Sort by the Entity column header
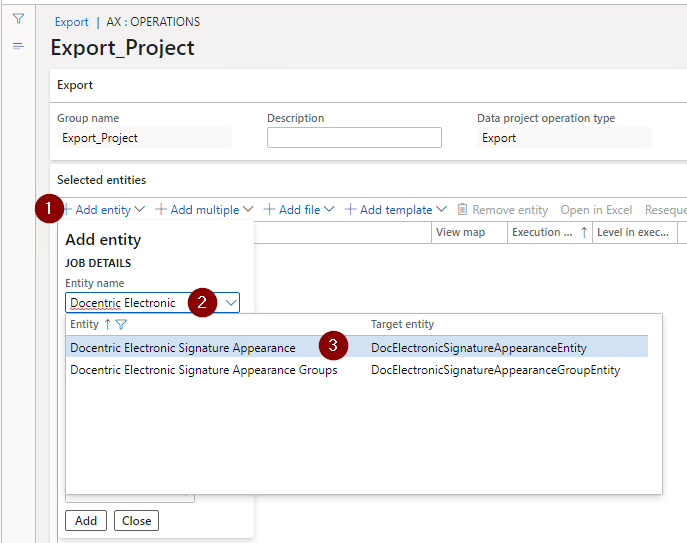This screenshot has width=687, height=543. point(85,324)
